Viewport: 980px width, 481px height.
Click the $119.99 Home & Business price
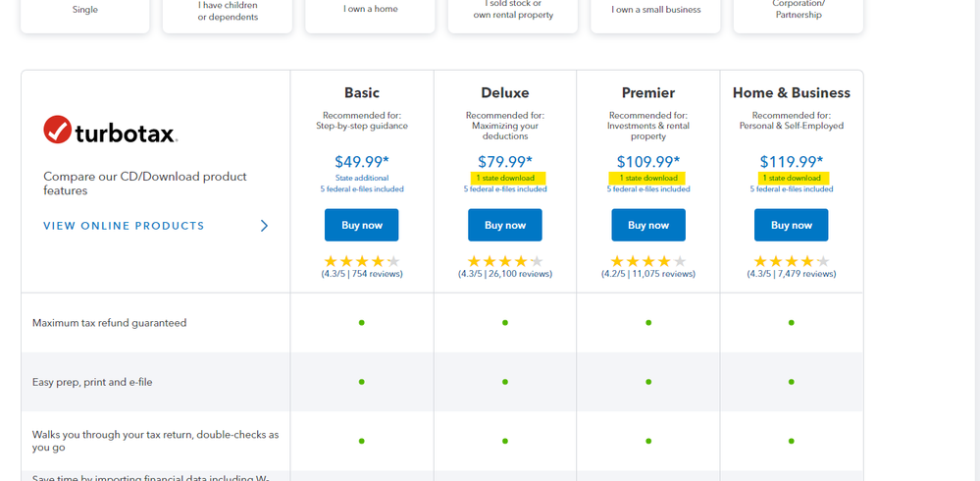click(x=792, y=162)
